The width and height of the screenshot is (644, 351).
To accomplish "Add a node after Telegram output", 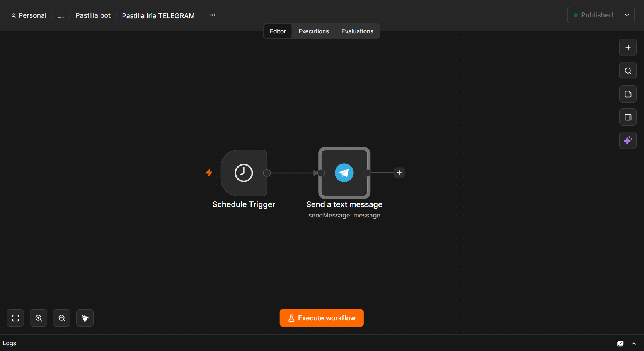I will click(x=399, y=173).
